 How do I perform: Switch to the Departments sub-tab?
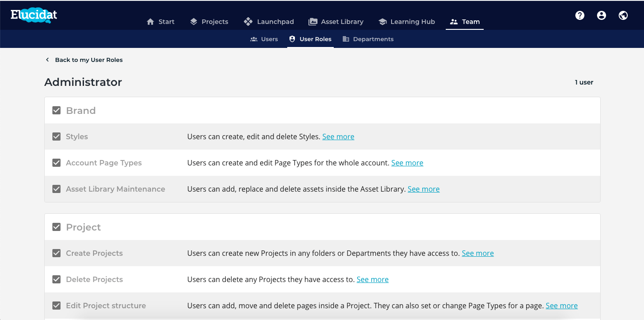click(x=368, y=39)
